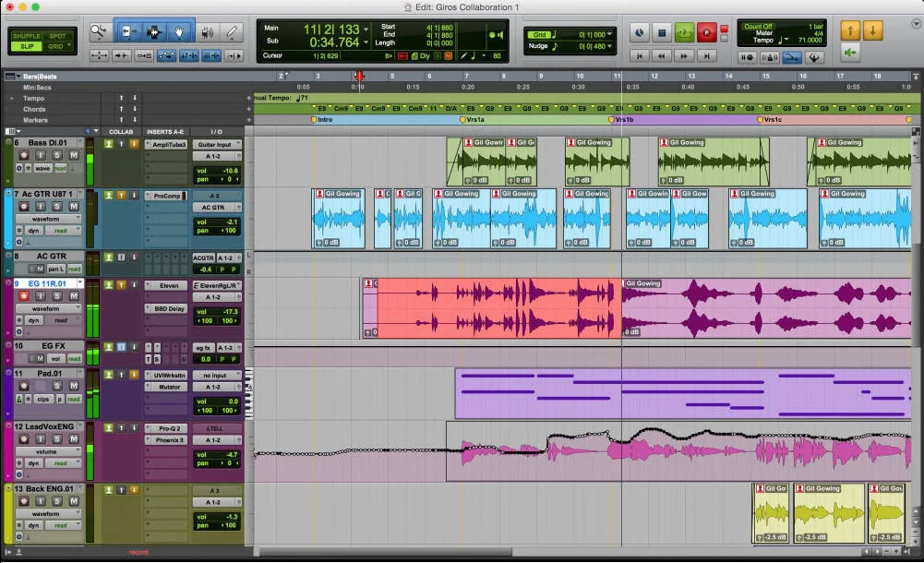The image size is (924, 563).
Task: Open the Pro-Q 2 insert
Action: pyautogui.click(x=167, y=429)
